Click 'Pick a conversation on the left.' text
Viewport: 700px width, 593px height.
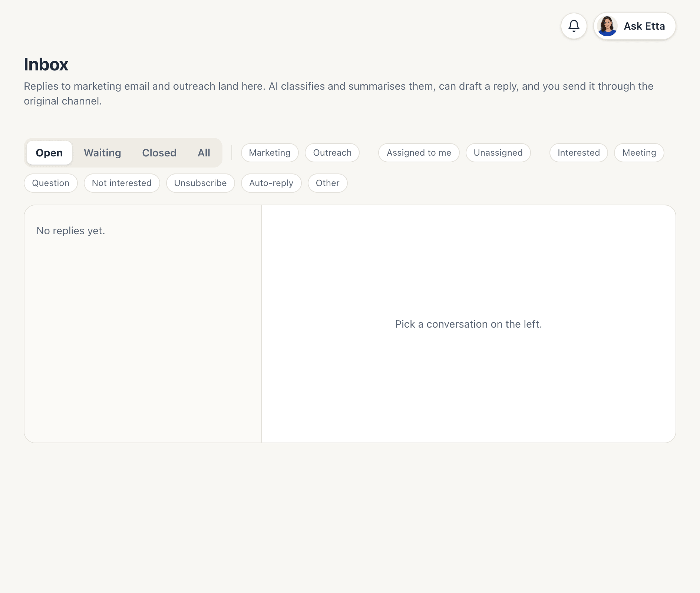coord(469,324)
